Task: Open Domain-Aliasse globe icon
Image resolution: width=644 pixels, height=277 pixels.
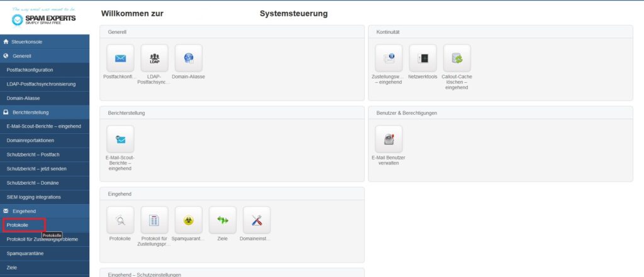Action: point(188,58)
